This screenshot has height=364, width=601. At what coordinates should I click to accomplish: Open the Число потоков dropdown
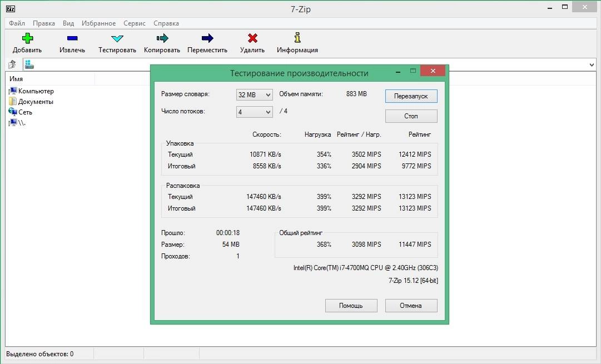click(255, 112)
